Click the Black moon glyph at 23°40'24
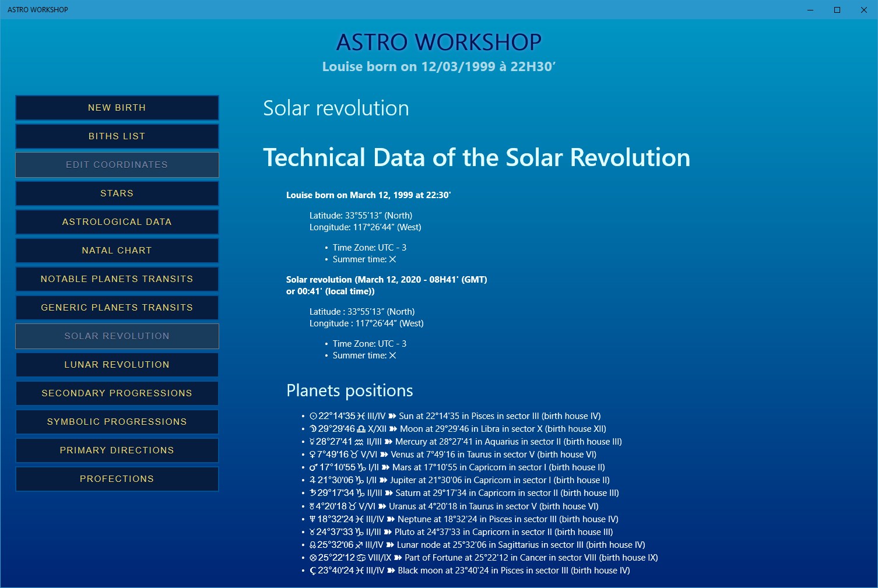Viewport: 878px width, 588px height. pyautogui.click(x=312, y=571)
